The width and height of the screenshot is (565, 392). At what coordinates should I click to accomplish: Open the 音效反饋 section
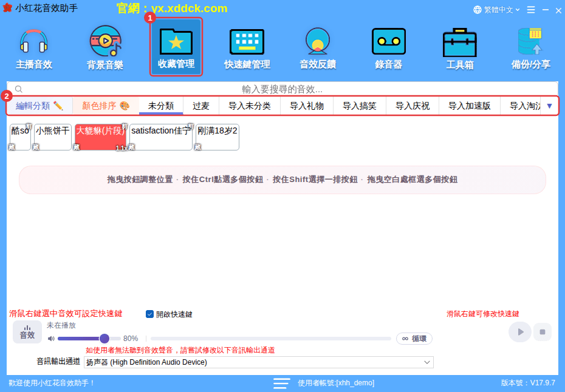point(318,49)
